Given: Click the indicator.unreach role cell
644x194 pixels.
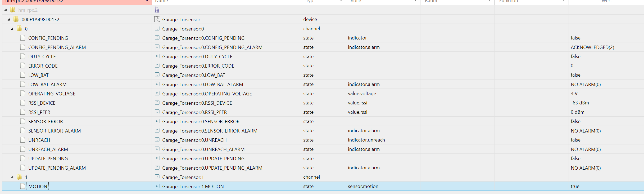Looking at the screenshot, I should click(366, 140).
